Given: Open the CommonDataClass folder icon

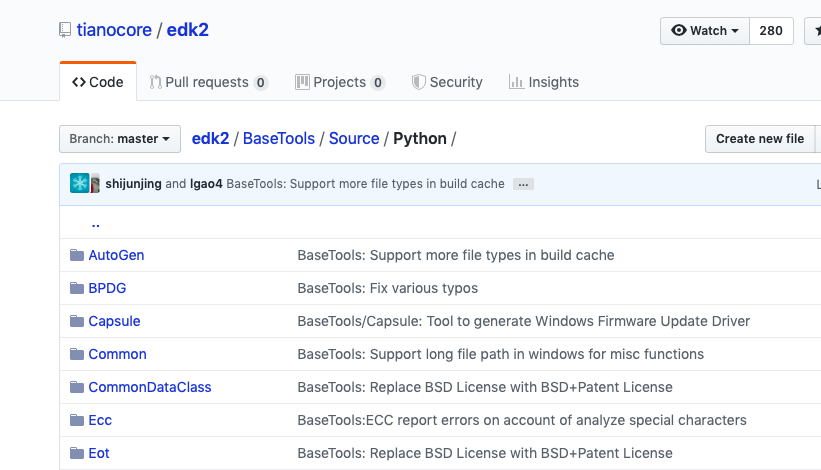Looking at the screenshot, I should pyautogui.click(x=77, y=387).
